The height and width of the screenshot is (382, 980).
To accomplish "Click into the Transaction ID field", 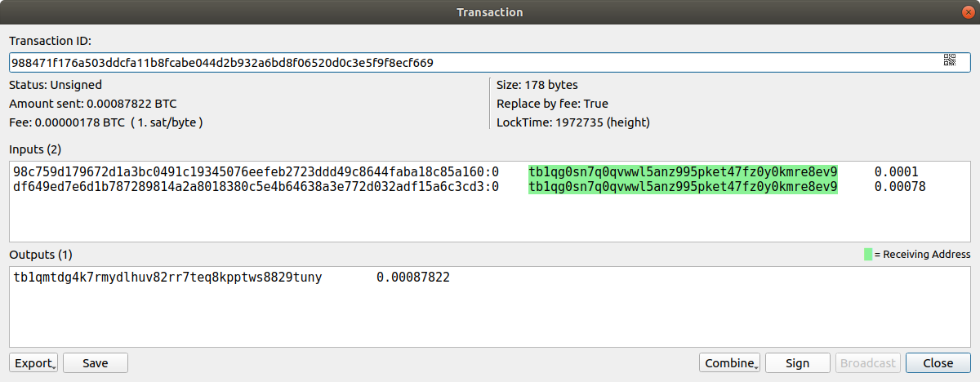I will (474, 62).
